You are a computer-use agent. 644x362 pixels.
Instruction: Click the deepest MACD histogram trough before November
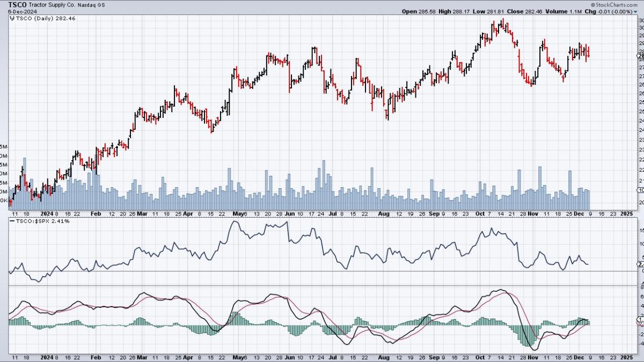[528, 336]
